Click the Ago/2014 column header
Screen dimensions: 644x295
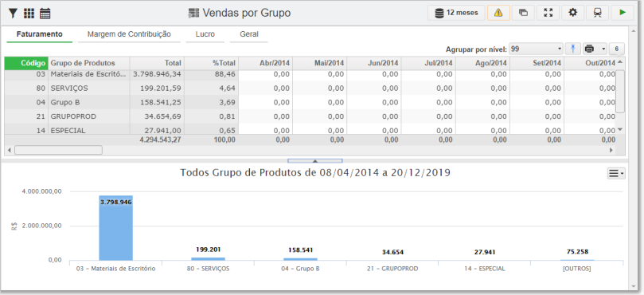pyautogui.click(x=482, y=63)
